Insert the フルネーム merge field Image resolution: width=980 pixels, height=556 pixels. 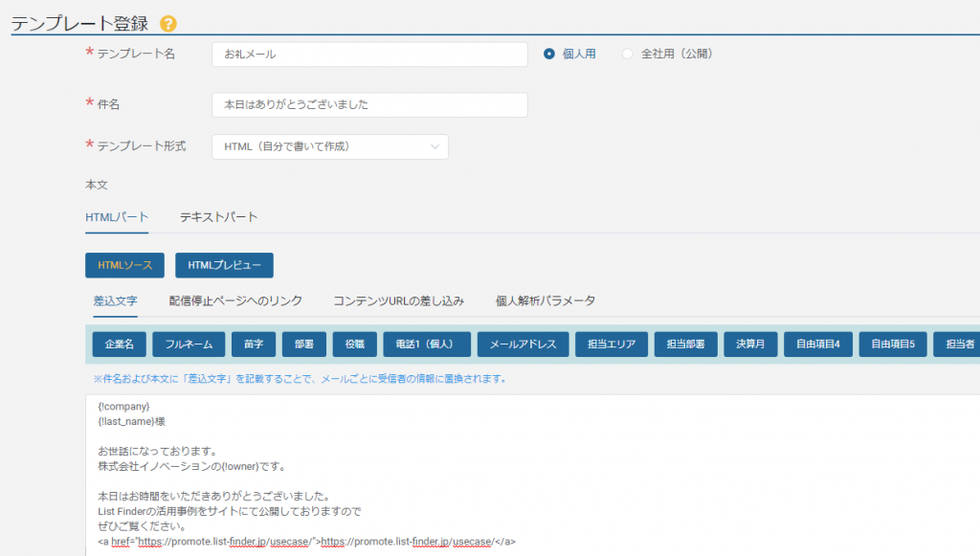pos(189,343)
